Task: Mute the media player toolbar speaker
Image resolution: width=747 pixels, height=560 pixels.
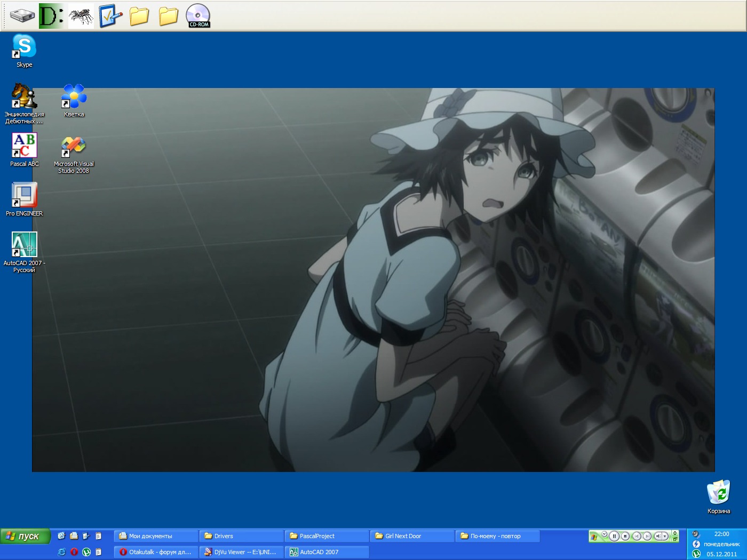Action: pyautogui.click(x=658, y=536)
